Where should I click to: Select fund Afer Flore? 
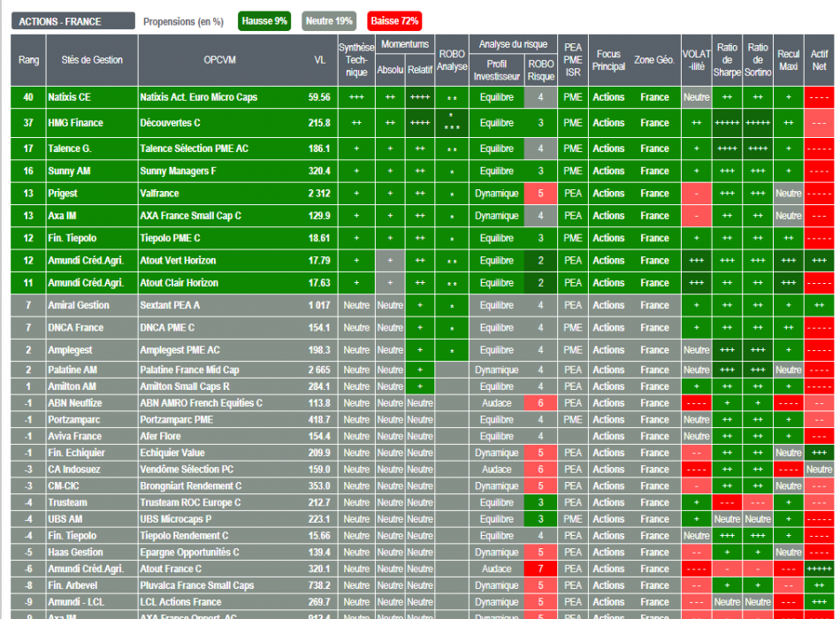pyautogui.click(x=161, y=436)
